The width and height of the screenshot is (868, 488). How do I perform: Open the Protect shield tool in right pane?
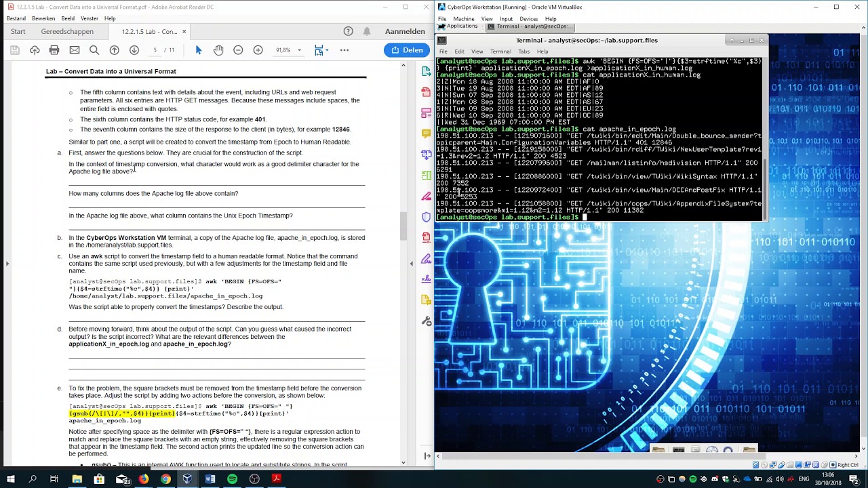[426, 217]
